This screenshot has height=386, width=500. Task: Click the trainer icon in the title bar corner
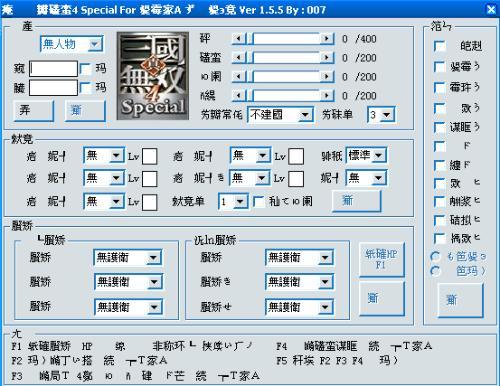[7, 9]
